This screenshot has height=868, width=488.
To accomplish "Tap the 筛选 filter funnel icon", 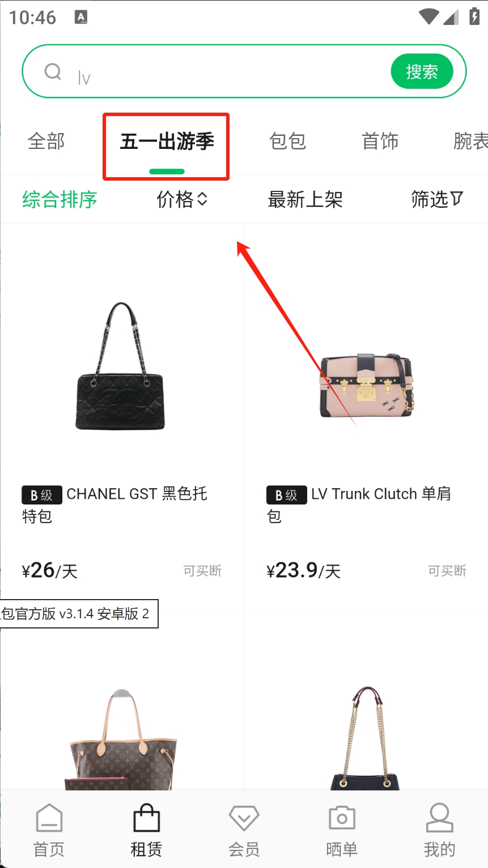I will tap(457, 199).
